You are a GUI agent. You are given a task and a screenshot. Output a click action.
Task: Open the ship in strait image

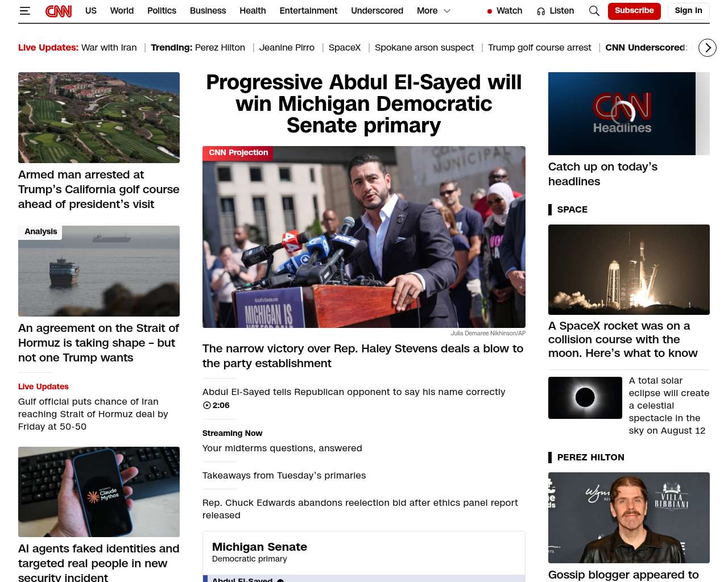99,271
